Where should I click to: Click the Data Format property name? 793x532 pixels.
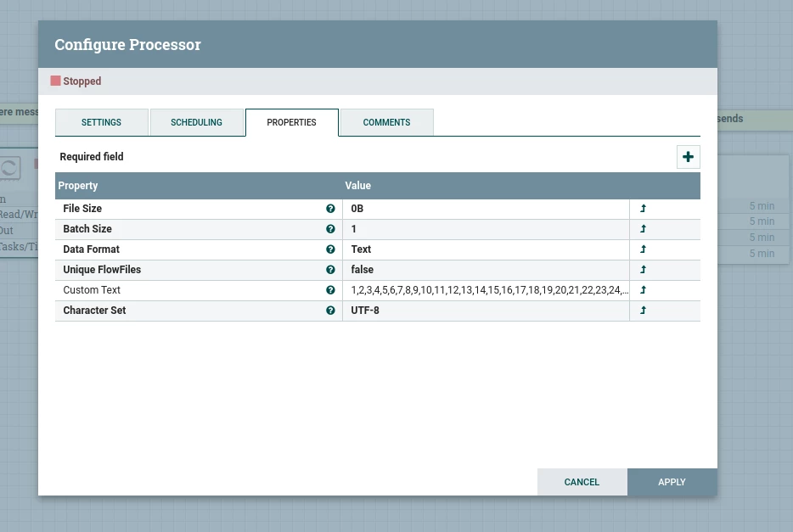coord(92,249)
